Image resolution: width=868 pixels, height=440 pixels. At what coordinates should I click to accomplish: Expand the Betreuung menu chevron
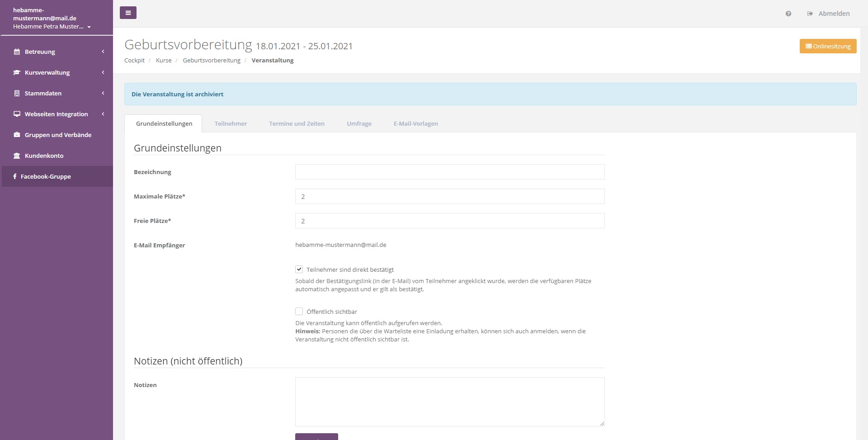pyautogui.click(x=103, y=52)
